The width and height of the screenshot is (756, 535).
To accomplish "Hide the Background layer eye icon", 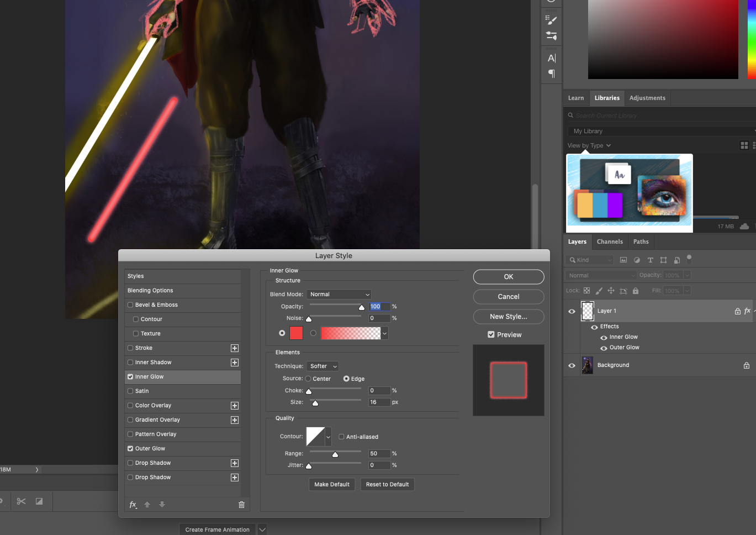I will pos(572,365).
